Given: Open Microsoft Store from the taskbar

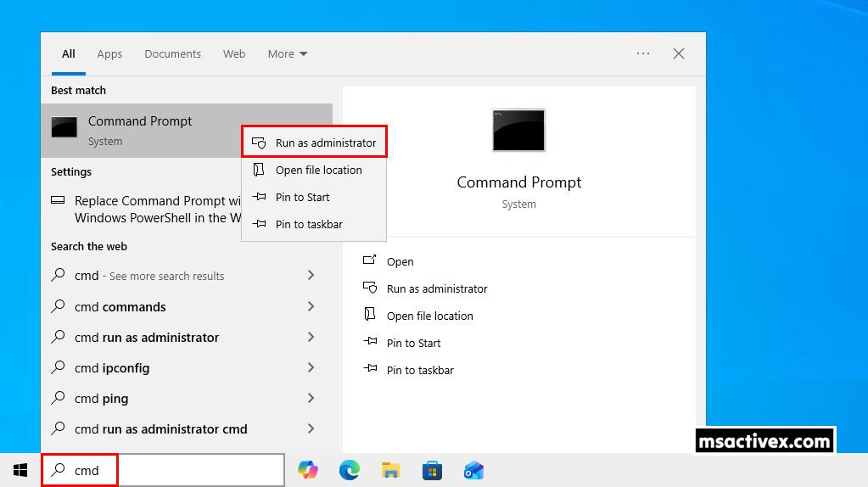Looking at the screenshot, I should click(432, 470).
